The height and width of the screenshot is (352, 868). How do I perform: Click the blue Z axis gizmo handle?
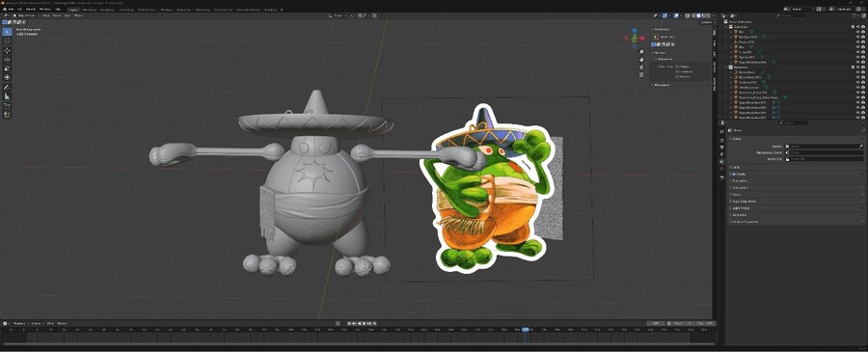coord(635,32)
